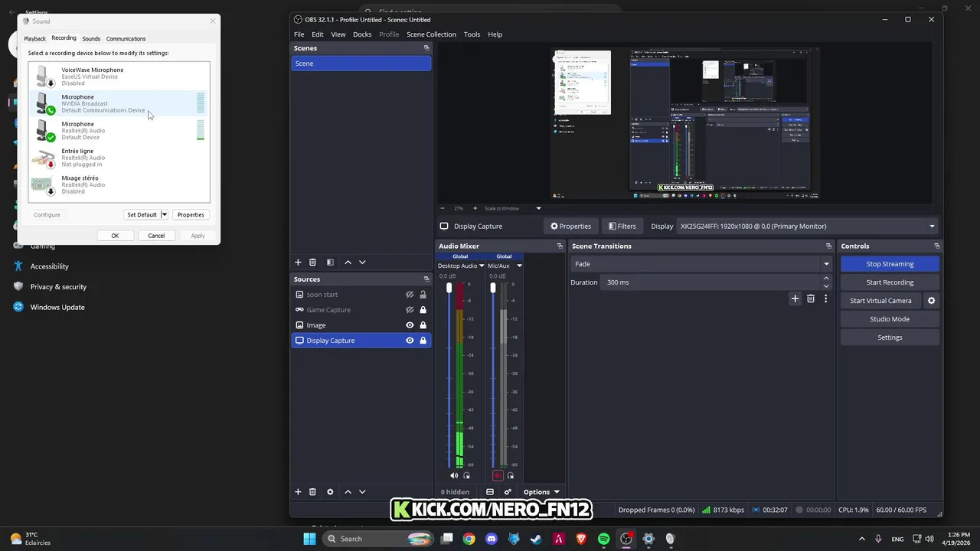
Task: Click Stop Streaming button
Action: pyautogui.click(x=890, y=264)
